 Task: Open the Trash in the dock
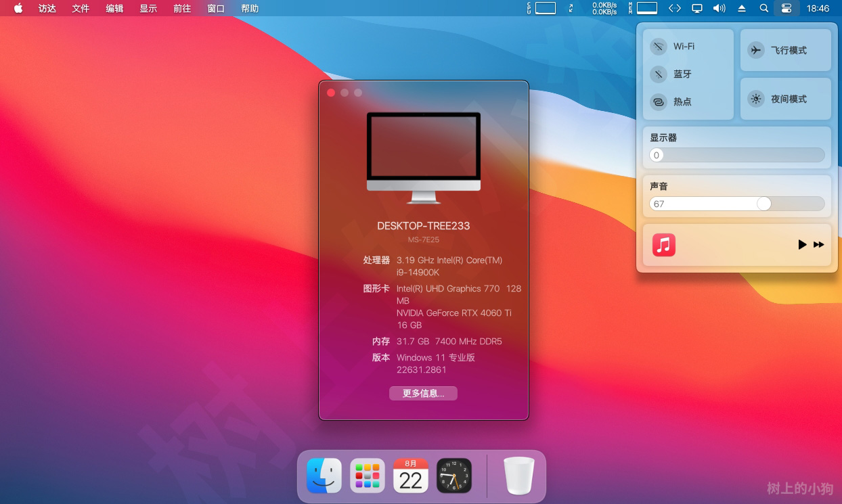pyautogui.click(x=518, y=476)
